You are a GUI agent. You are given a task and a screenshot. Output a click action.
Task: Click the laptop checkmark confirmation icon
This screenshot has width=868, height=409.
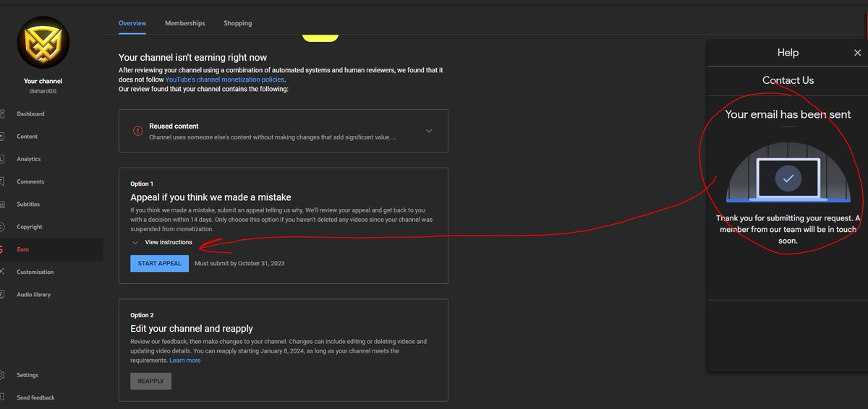pos(788,178)
